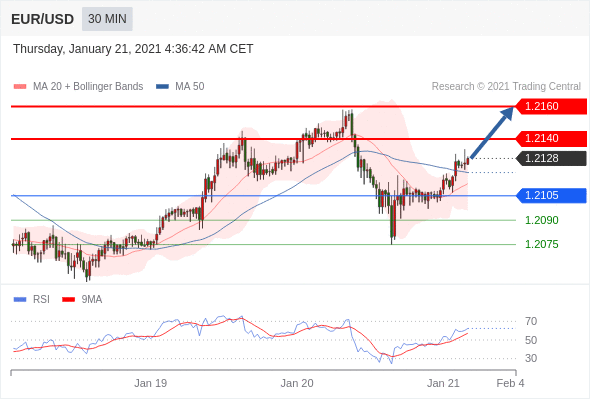Click the Jan 20 date axis label
The height and width of the screenshot is (400, 590).
(297, 383)
